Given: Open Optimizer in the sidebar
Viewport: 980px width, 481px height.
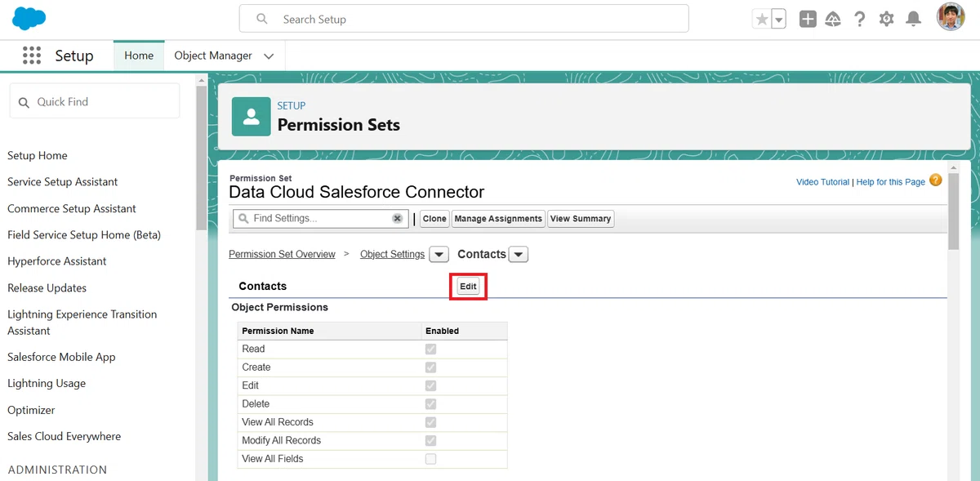Looking at the screenshot, I should pos(31,410).
